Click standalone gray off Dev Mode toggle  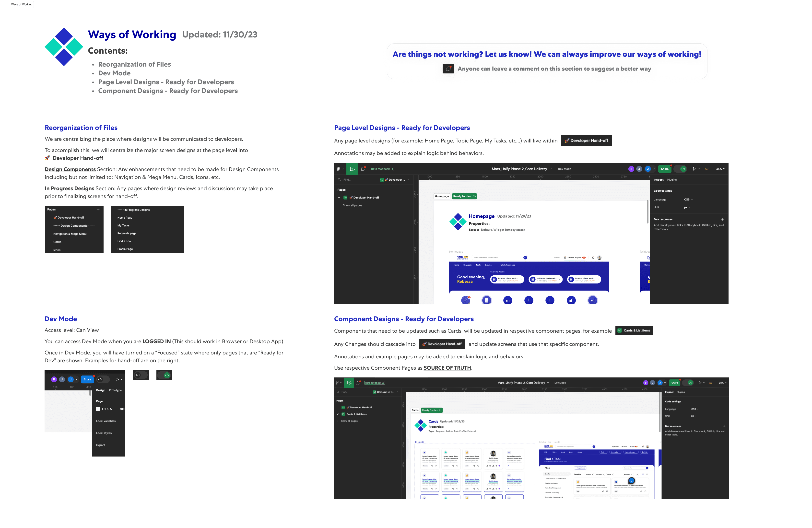pyautogui.click(x=141, y=375)
